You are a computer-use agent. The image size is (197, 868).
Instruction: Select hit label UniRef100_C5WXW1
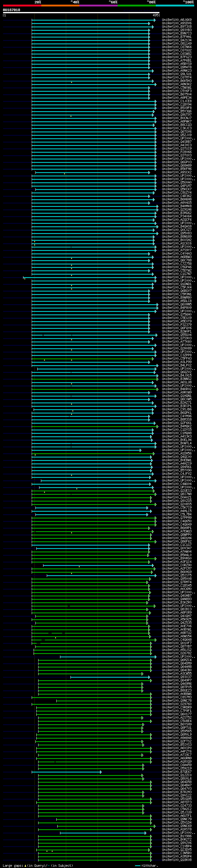click(177, 88)
